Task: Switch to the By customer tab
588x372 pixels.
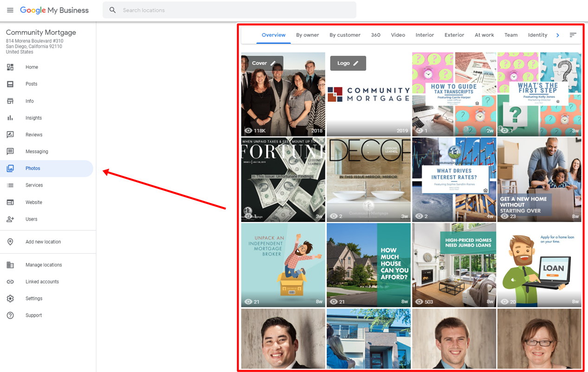Action: tap(345, 35)
